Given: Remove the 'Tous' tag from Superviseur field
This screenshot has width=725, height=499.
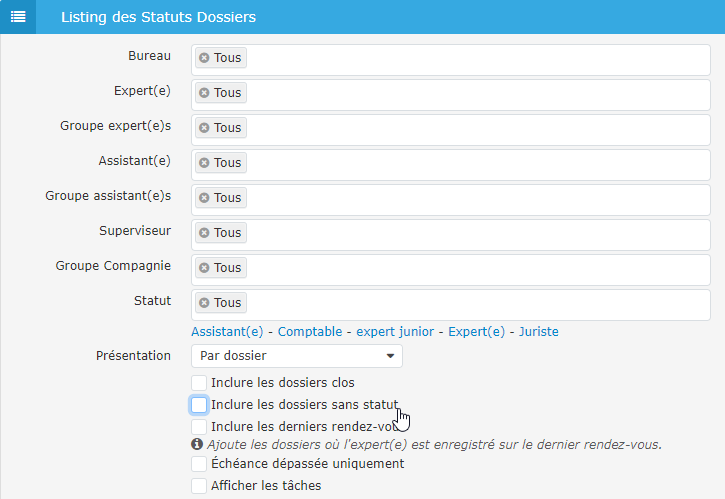Looking at the screenshot, I should [204, 233].
